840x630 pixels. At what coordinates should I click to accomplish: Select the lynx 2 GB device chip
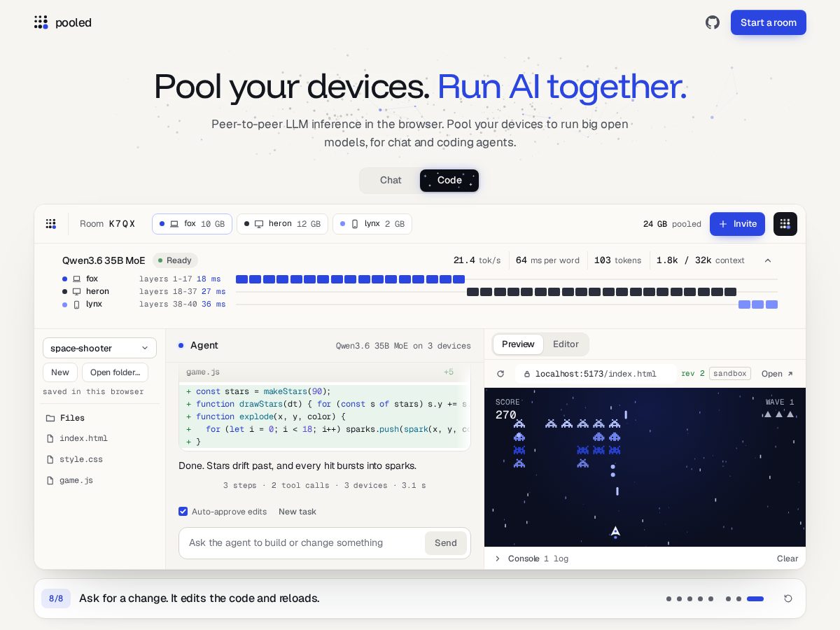(372, 224)
